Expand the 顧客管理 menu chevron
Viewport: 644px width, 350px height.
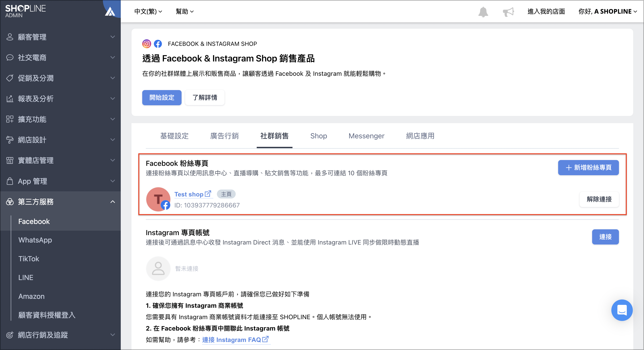113,37
